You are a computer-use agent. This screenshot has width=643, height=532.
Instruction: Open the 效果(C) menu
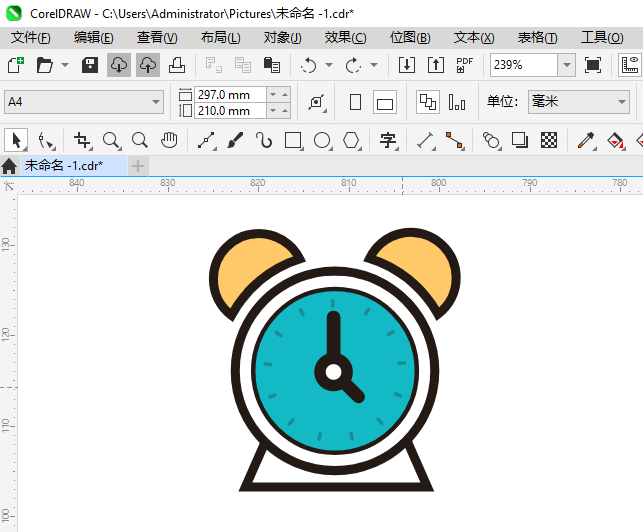(345, 38)
